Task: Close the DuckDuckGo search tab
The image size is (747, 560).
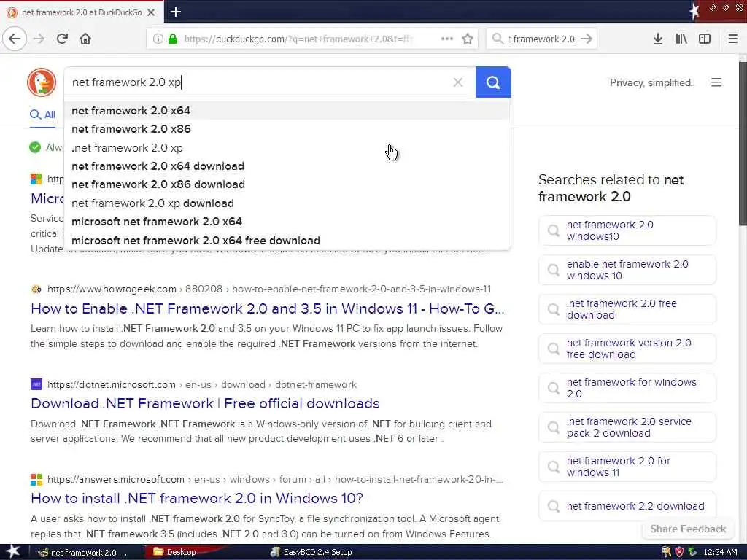Action: coord(151,12)
